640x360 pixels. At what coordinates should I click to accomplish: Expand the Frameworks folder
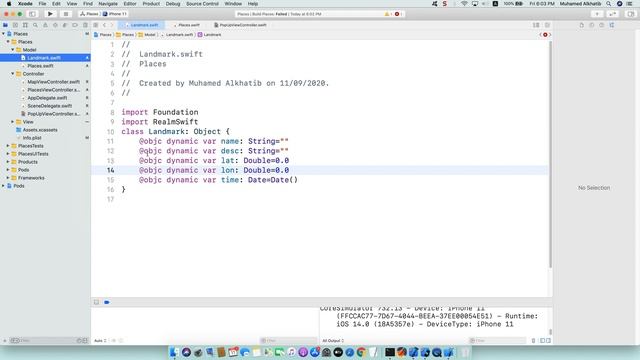8,178
